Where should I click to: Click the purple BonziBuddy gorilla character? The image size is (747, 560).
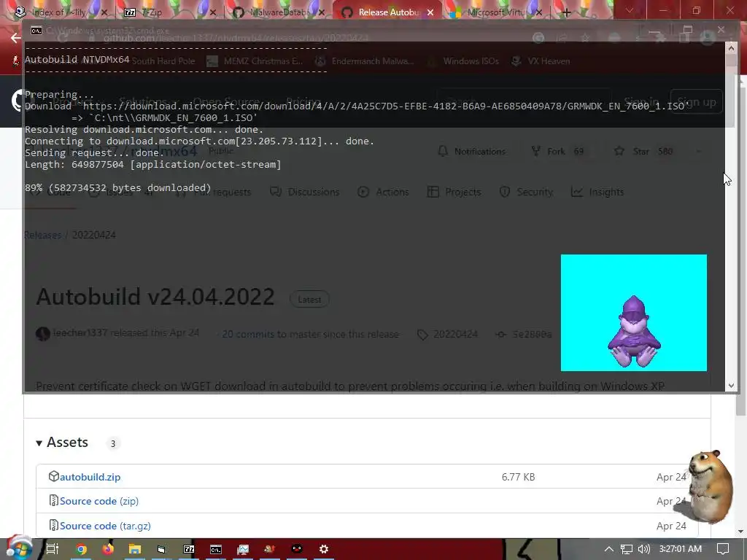click(634, 332)
